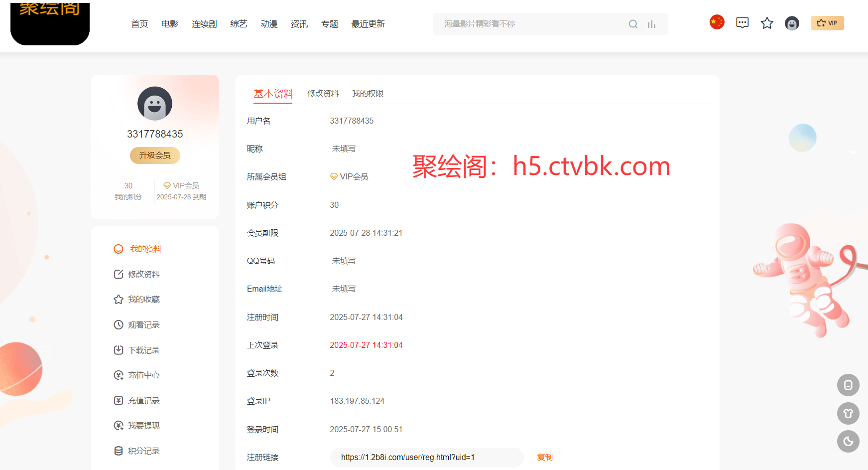The image size is (868, 470).
Task: Open the 动漫 navigation item
Action: pyautogui.click(x=269, y=23)
